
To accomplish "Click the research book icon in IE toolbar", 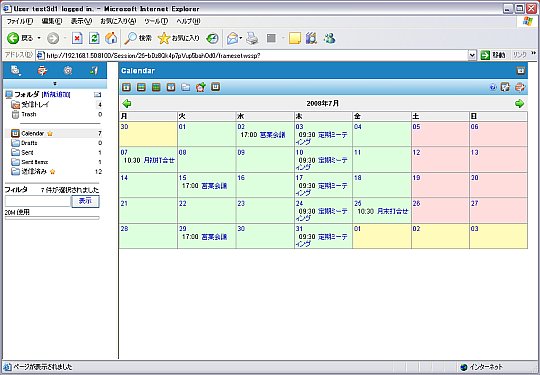I will coord(311,38).
